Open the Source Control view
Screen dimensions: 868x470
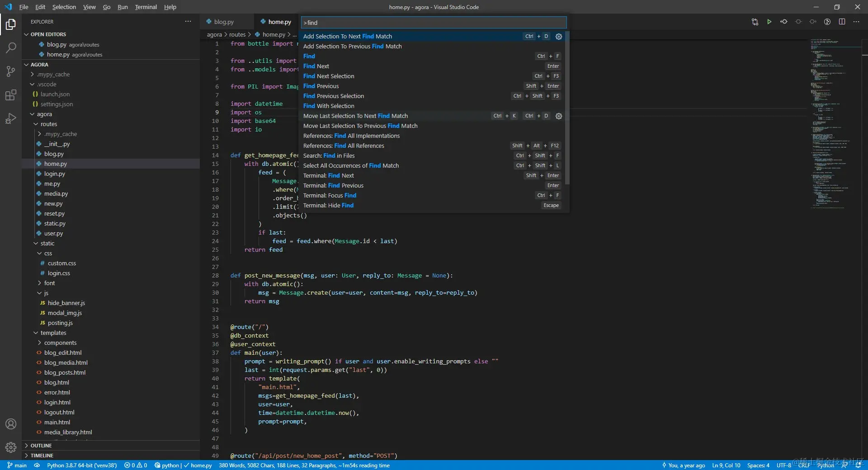click(x=11, y=71)
